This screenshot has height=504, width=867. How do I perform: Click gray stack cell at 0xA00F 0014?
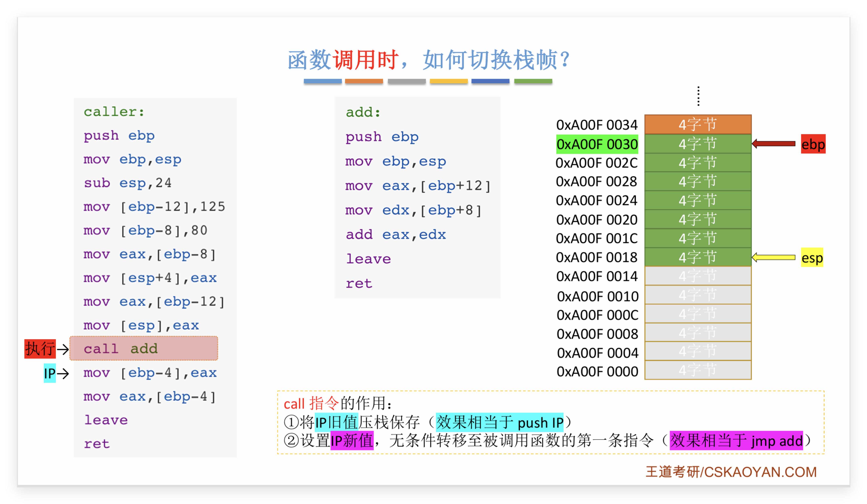point(698,276)
